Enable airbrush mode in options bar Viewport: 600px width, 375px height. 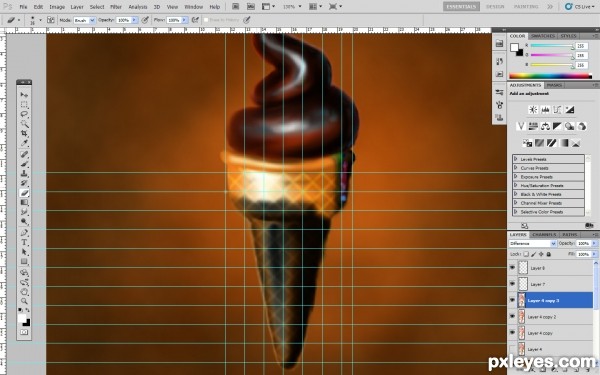196,20
